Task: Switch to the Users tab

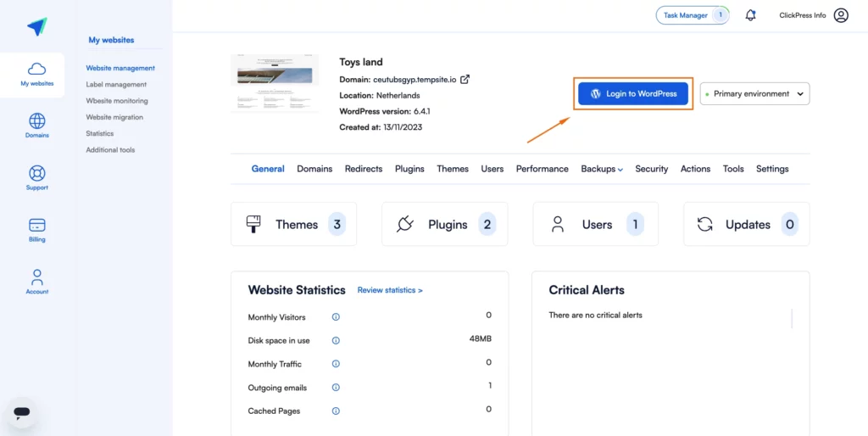Action: click(492, 169)
